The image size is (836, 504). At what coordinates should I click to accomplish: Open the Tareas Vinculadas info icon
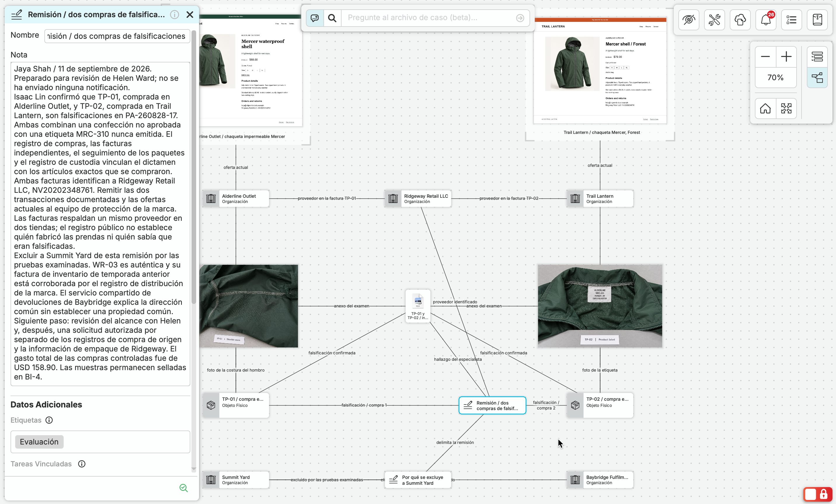[x=82, y=464]
